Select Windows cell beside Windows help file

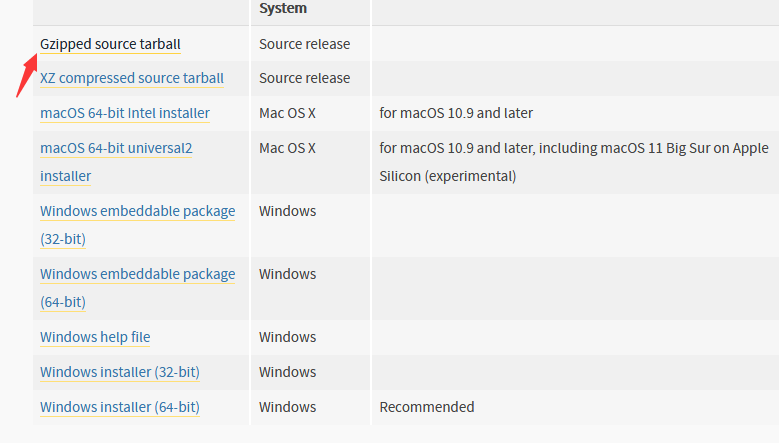pyautogui.click(x=287, y=337)
